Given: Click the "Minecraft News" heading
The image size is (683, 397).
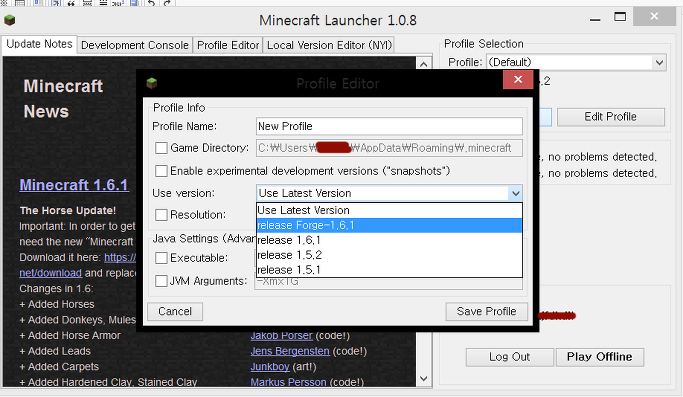Looking at the screenshot, I should pyautogui.click(x=63, y=98).
